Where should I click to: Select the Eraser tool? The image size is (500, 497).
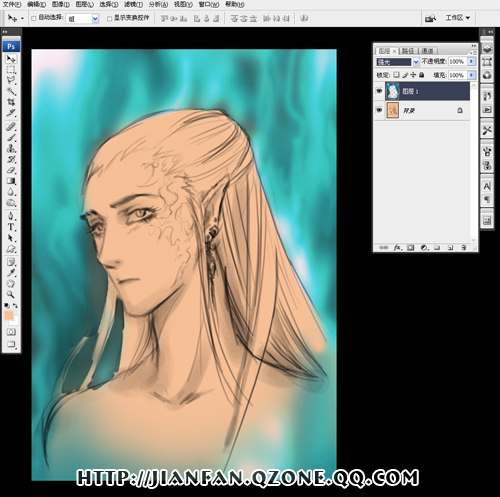click(x=11, y=170)
